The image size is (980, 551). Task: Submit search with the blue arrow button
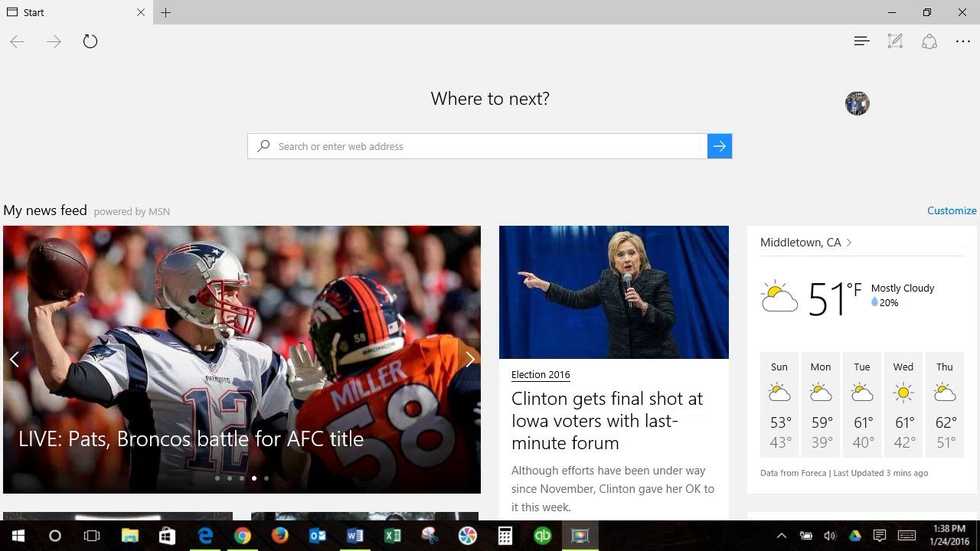pos(720,146)
